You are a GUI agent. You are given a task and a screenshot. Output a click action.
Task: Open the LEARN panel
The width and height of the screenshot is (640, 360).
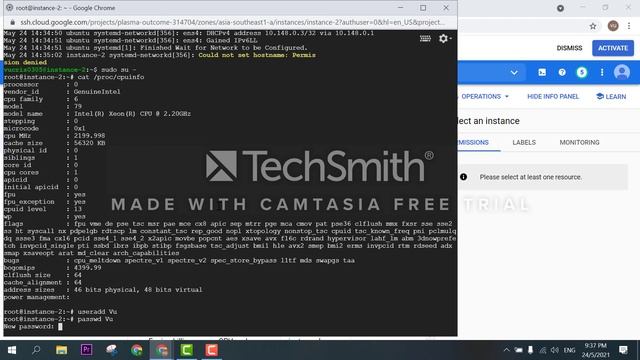611,97
